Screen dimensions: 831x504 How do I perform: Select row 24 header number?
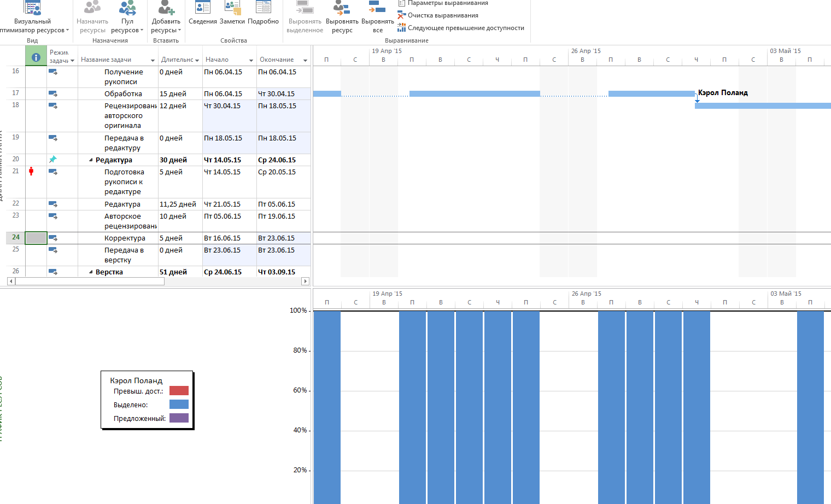click(x=16, y=238)
